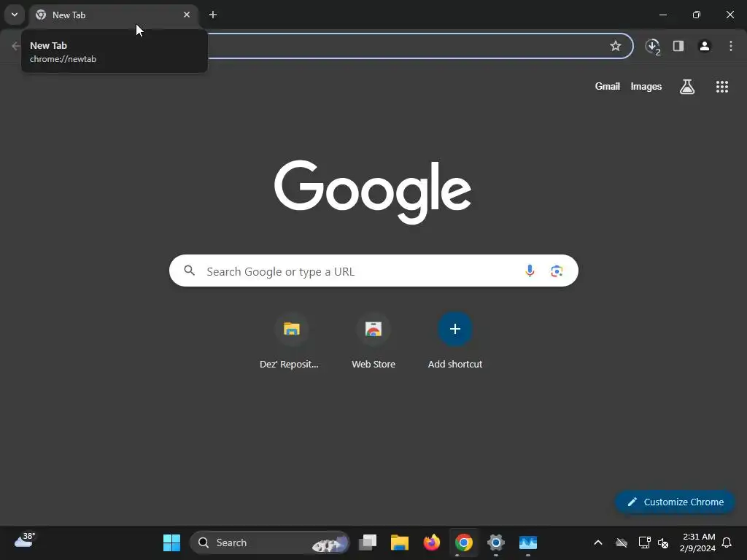The height and width of the screenshot is (560, 747).
Task: Click magnifier icon in Google search box
Action: [x=190, y=271]
